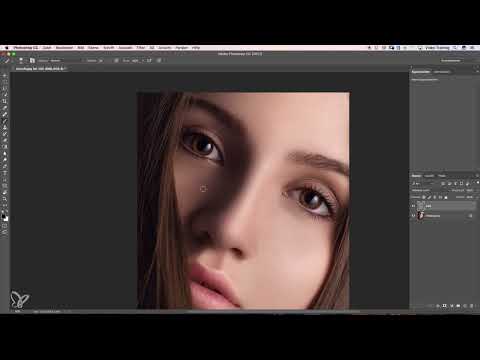Open the Fluss value dropdown arrow
The image size is (480, 360).
[x=143, y=61]
